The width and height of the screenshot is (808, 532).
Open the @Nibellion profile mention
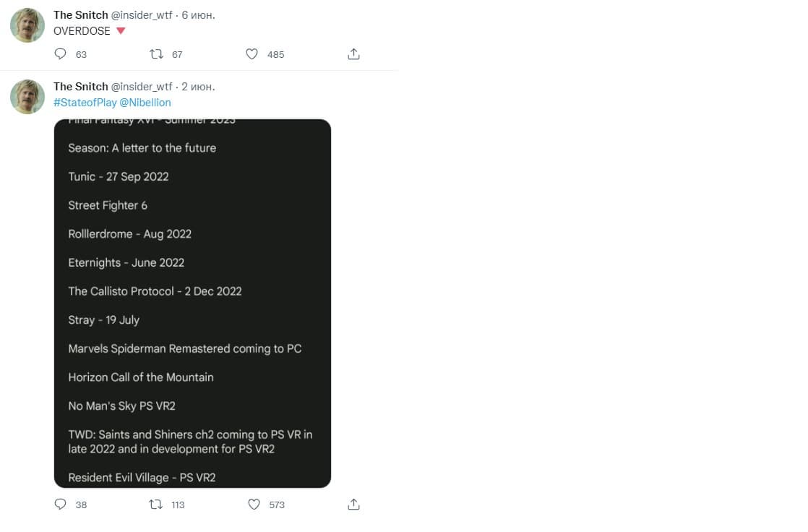pyautogui.click(x=145, y=103)
